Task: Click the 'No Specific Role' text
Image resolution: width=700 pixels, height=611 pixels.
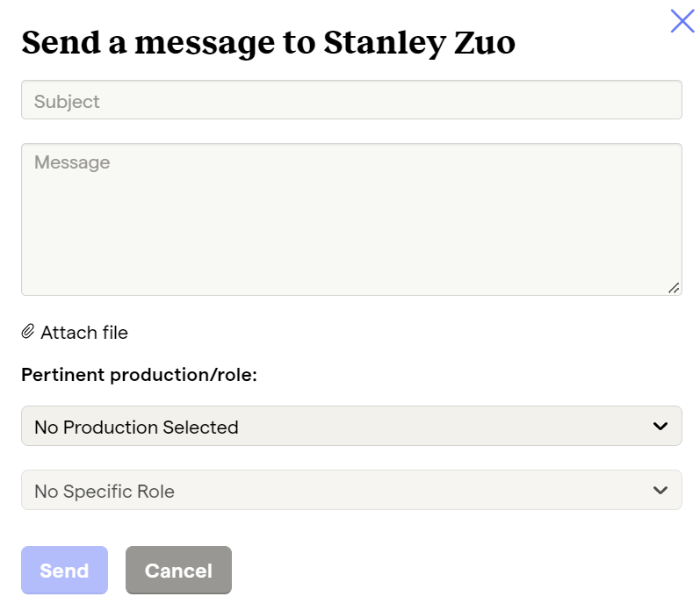Action: coord(105,492)
